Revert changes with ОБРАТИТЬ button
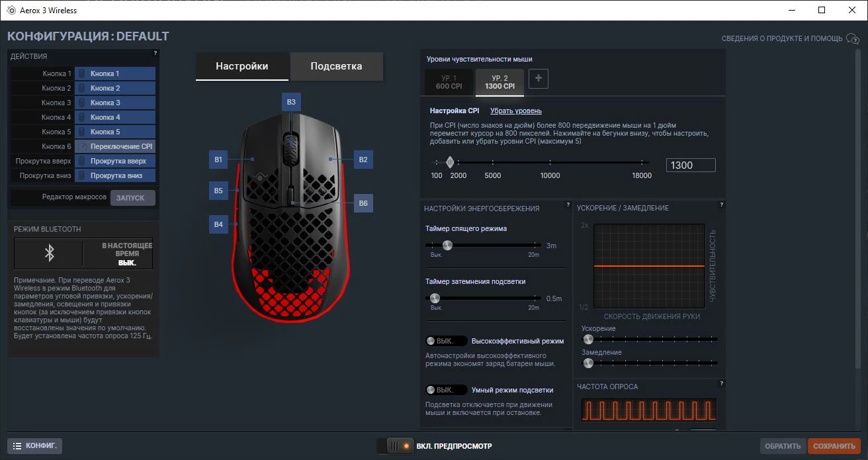 pyautogui.click(x=783, y=446)
